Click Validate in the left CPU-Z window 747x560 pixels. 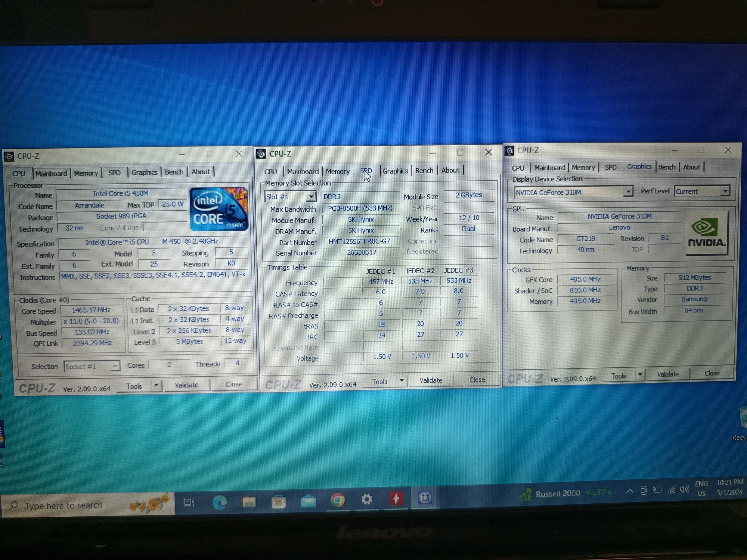click(x=186, y=385)
